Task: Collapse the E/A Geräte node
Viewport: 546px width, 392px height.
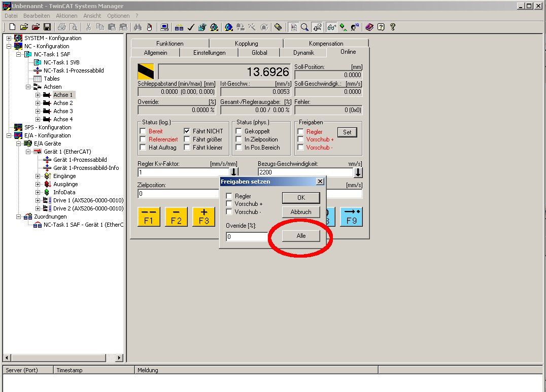Action: [x=18, y=144]
